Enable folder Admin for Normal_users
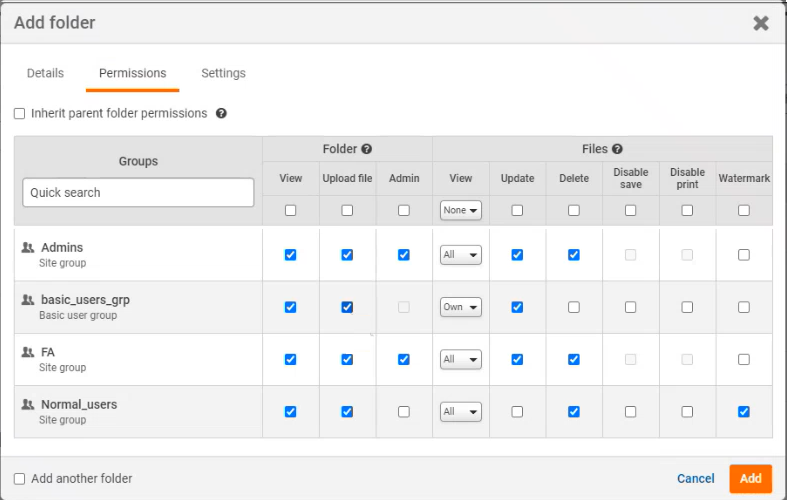This screenshot has width=787, height=500. tap(404, 411)
